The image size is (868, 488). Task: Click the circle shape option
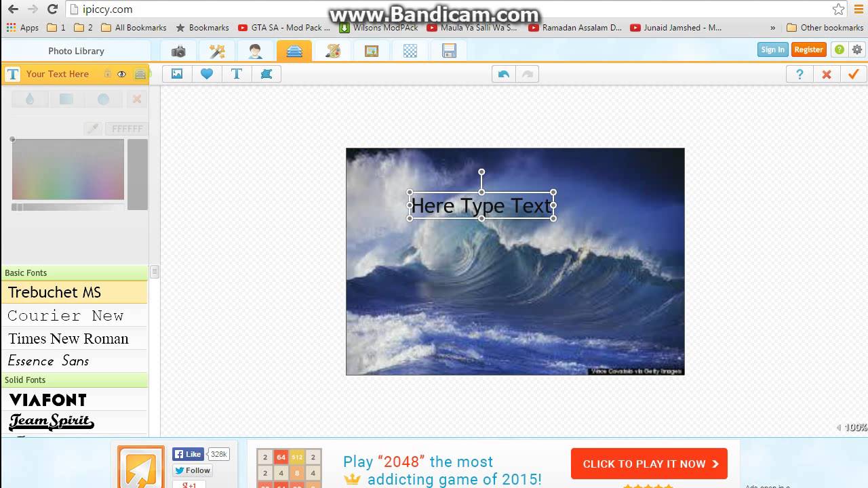pos(103,99)
